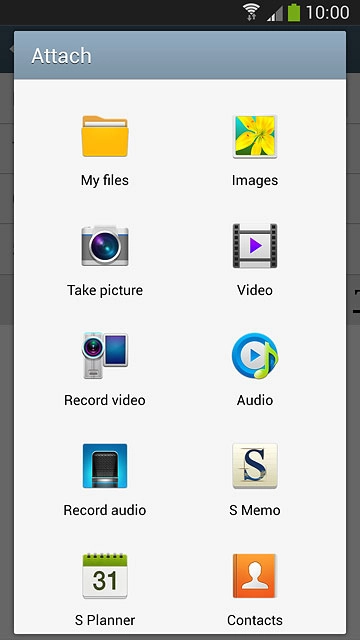Screen dimensions: 360x640
Task: Click the Attach dialog title bar
Action: tap(180, 56)
